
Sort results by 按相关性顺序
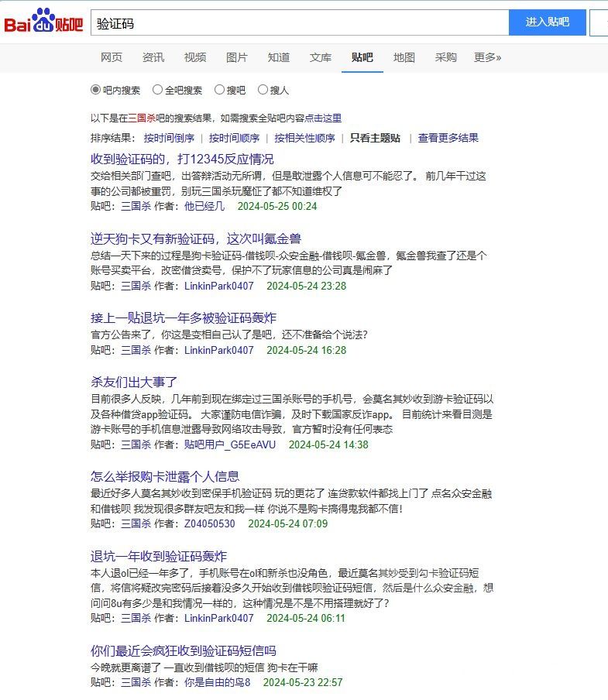tap(304, 138)
